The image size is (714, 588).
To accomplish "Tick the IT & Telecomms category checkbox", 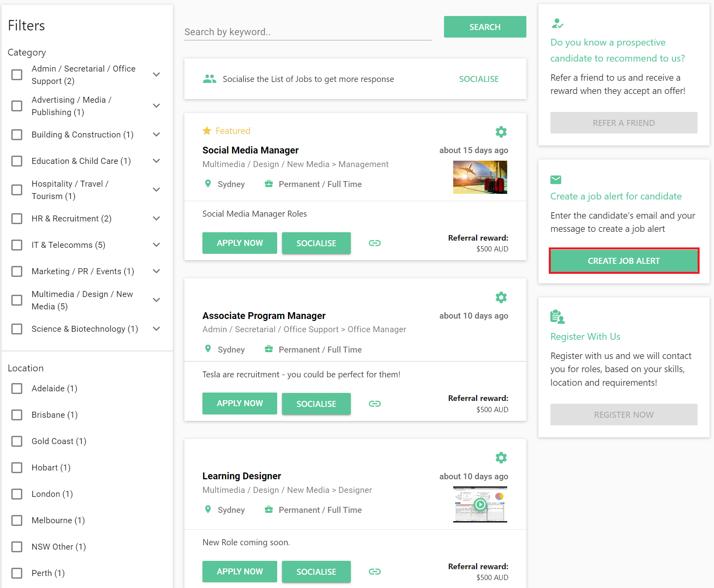I will (x=17, y=245).
